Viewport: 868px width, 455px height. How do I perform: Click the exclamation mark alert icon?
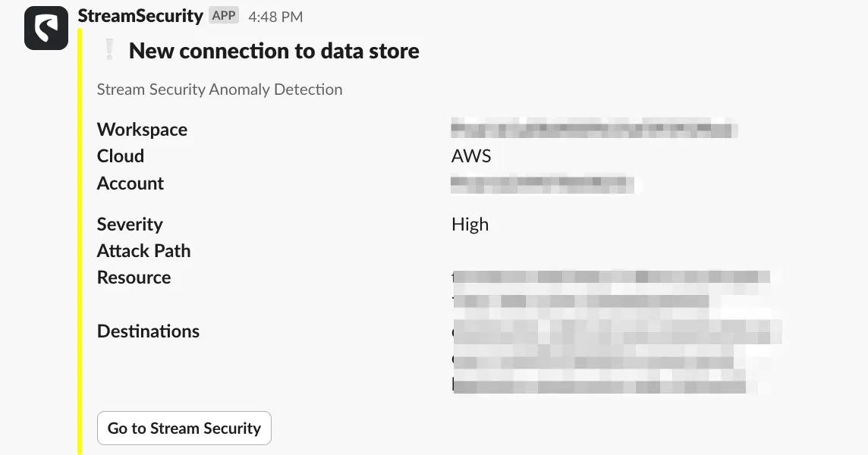(x=109, y=50)
